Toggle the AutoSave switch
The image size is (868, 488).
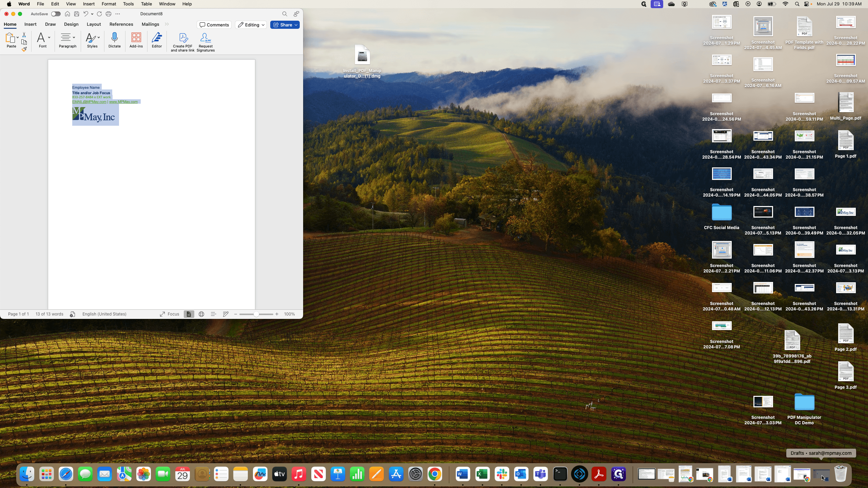pos(56,14)
